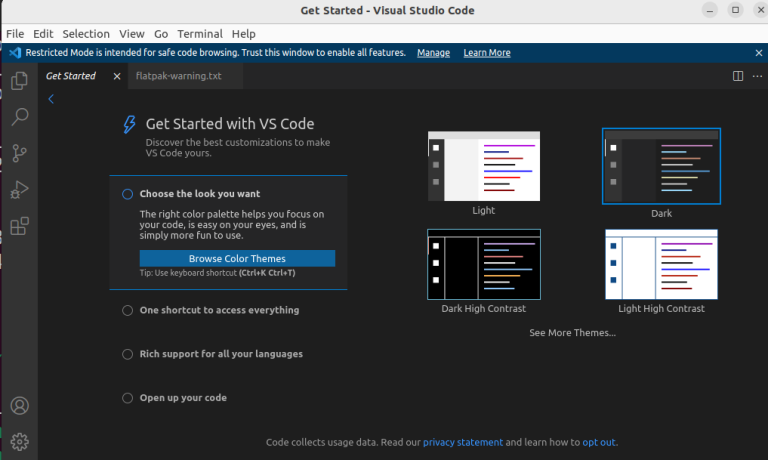Expand 'One shortcut to access everything' step
The image size is (768, 460).
point(219,310)
